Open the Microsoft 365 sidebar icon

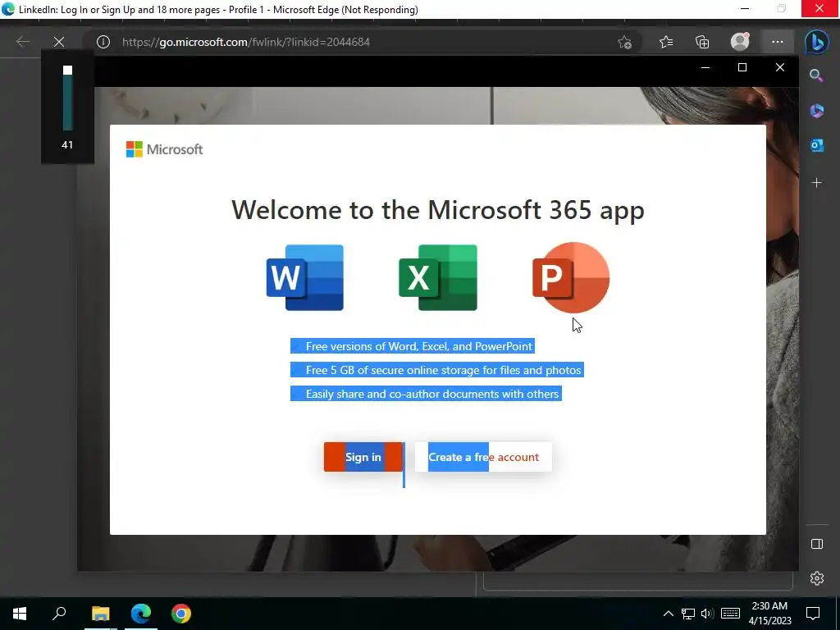816,111
